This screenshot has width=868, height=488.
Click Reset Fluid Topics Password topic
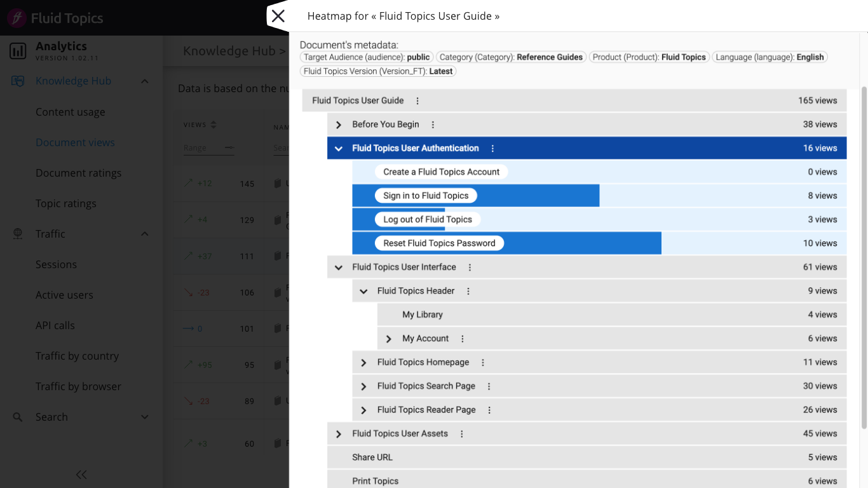(439, 243)
